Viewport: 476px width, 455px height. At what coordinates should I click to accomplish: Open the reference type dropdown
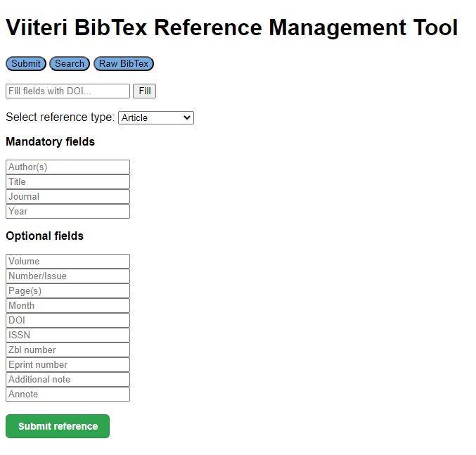(x=155, y=118)
